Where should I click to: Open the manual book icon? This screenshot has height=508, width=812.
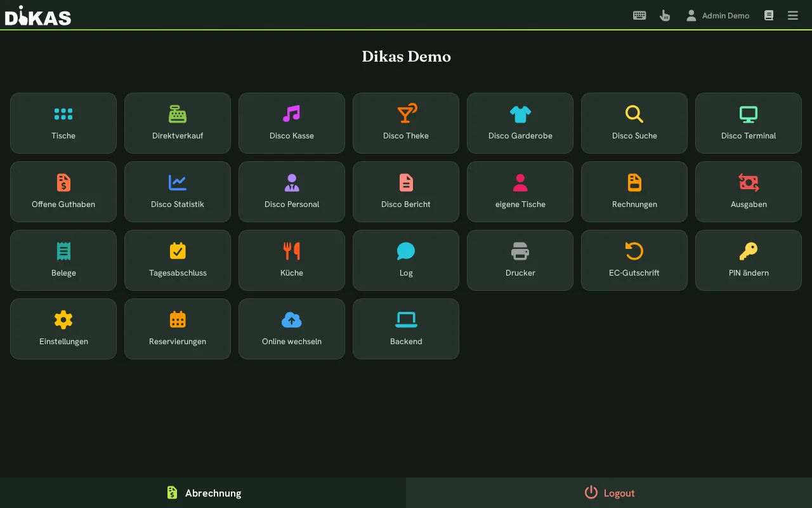[769, 15]
